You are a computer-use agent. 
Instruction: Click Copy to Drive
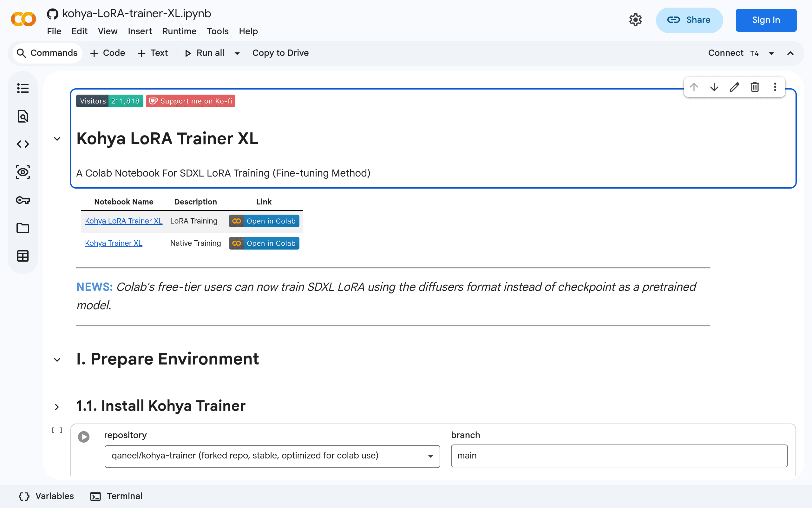[x=280, y=53]
